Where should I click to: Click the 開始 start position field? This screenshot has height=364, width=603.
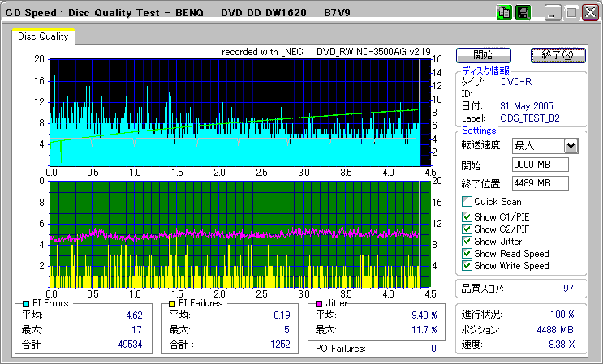tap(540, 165)
